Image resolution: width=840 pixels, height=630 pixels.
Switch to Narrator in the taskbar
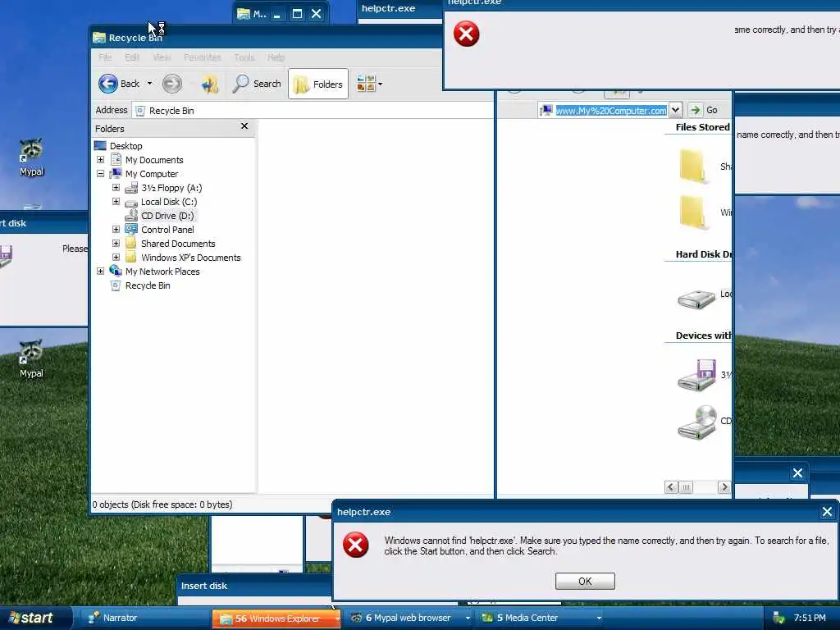coord(144,619)
